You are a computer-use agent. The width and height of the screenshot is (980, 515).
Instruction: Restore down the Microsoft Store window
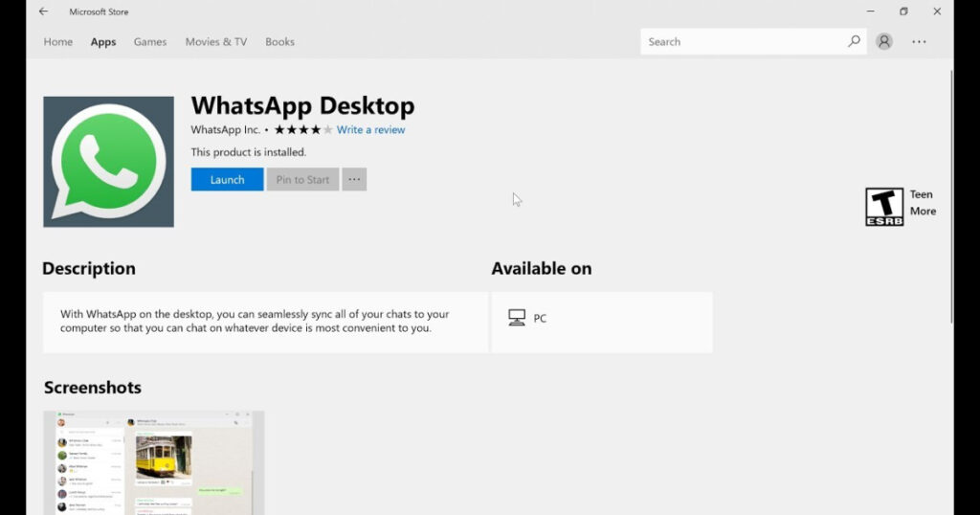point(903,11)
